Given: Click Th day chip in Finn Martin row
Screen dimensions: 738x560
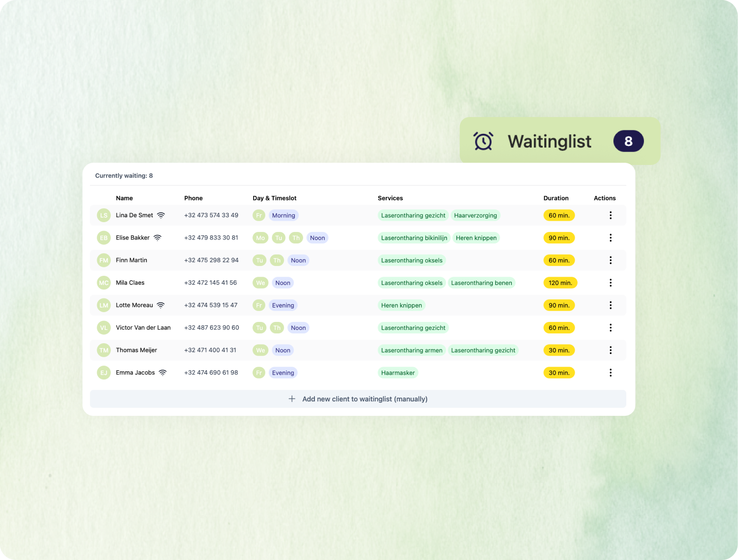Looking at the screenshot, I should (277, 260).
